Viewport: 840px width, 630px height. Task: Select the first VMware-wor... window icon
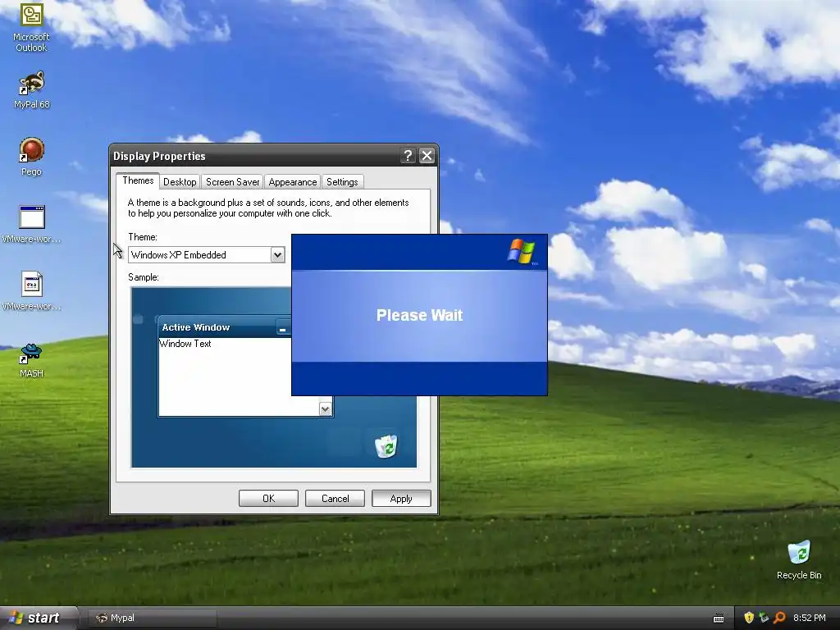[x=32, y=225]
